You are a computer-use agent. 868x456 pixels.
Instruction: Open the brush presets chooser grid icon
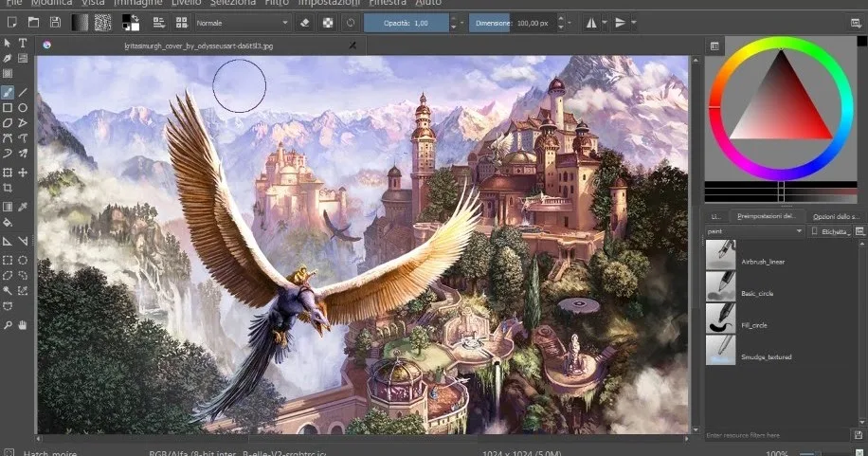pos(182,23)
